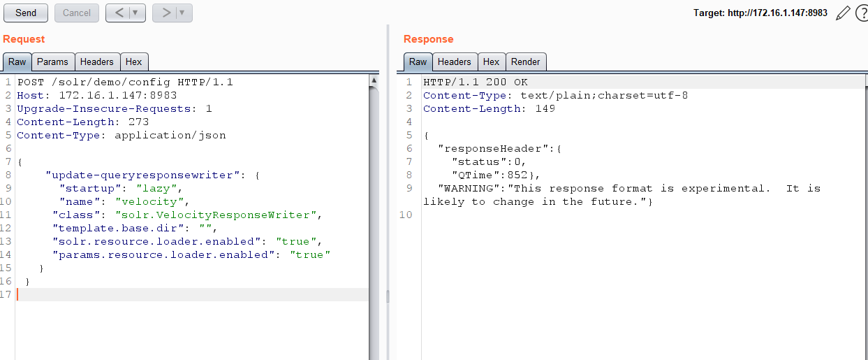This screenshot has width=868, height=360.
Task: Open the back history dropdown arrow
Action: coord(137,13)
